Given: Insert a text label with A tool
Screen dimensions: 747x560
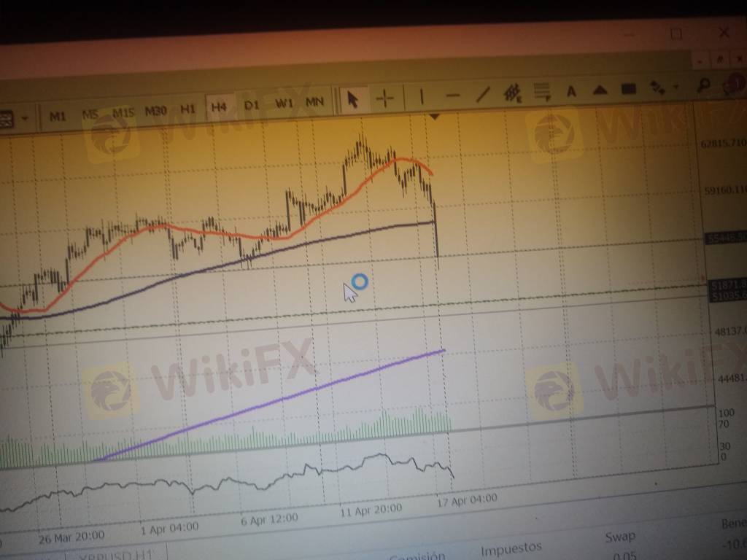Looking at the screenshot, I should click(571, 91).
